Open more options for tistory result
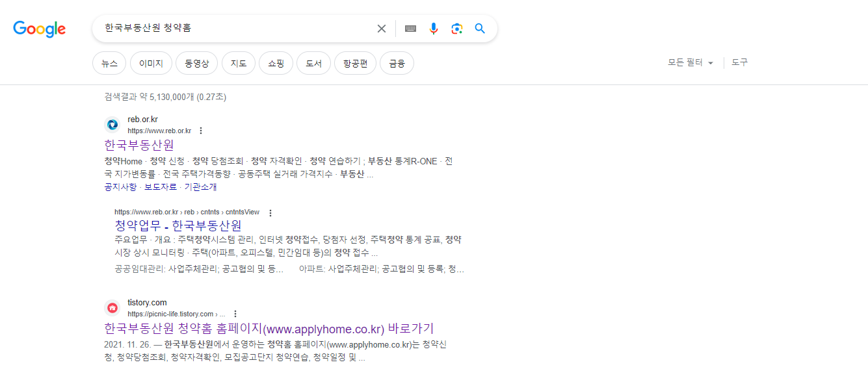Viewport: 868px width, 382px height. coord(235,314)
